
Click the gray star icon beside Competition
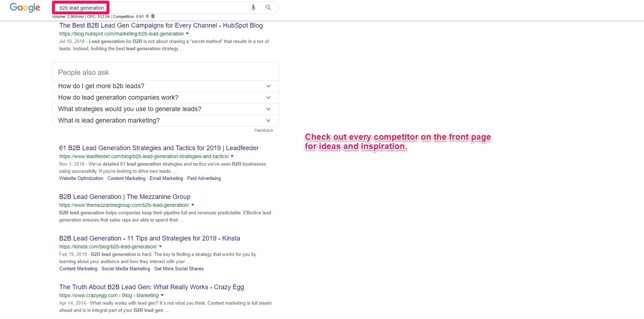point(147,16)
